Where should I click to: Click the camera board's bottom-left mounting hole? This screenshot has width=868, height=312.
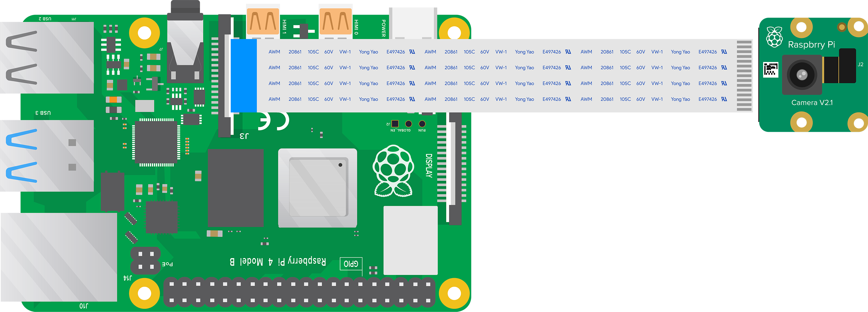coord(801,122)
